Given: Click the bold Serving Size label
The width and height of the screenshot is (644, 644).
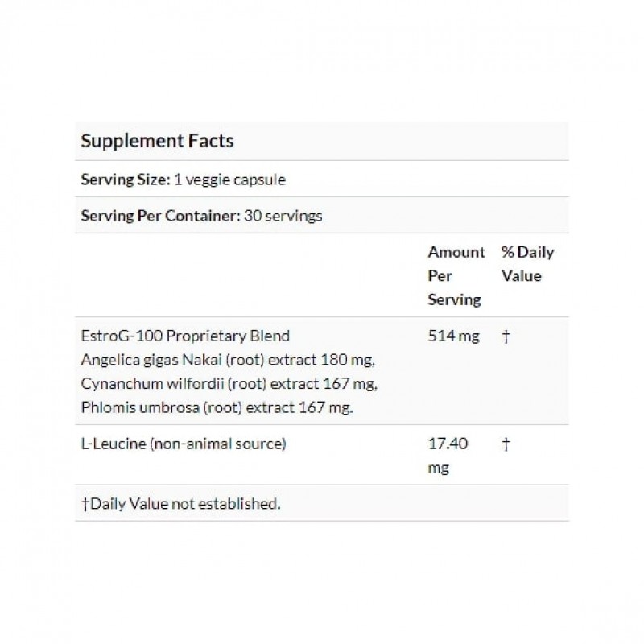Looking at the screenshot, I should (125, 180).
